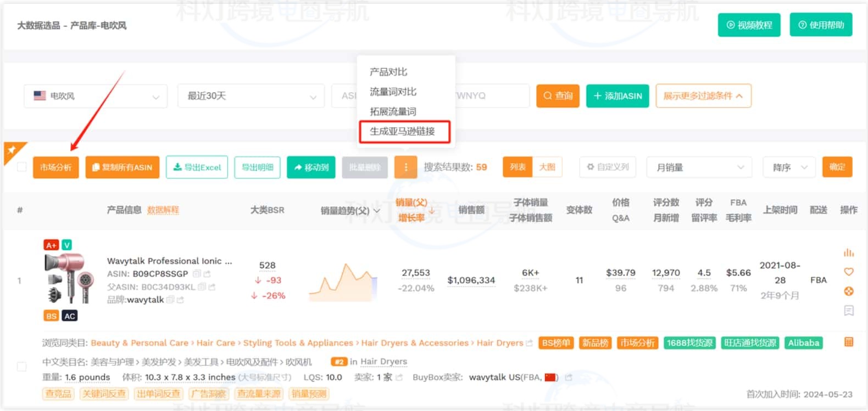
Task: Select 产品对比 from popup menu
Action: (x=388, y=72)
